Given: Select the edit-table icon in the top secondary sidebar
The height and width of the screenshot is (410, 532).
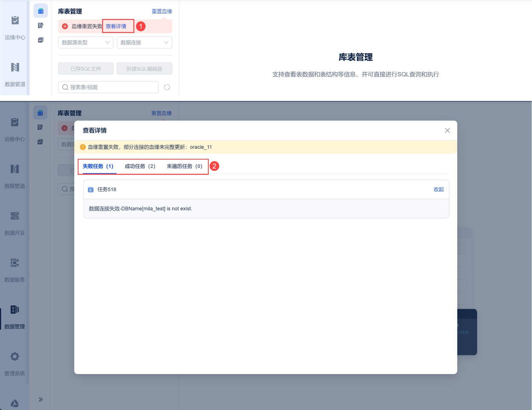Looking at the screenshot, I should pos(41,26).
